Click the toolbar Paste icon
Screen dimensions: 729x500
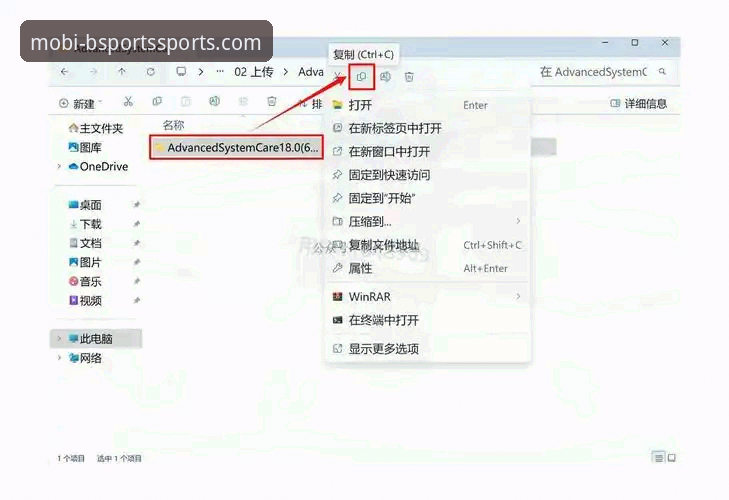click(186, 101)
